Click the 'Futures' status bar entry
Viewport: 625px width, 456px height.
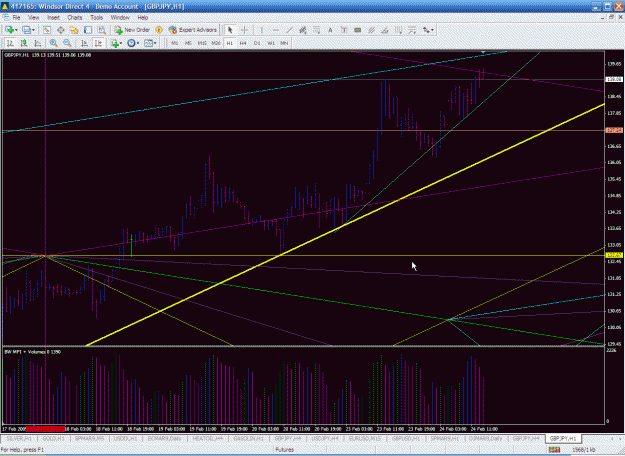pos(285,450)
